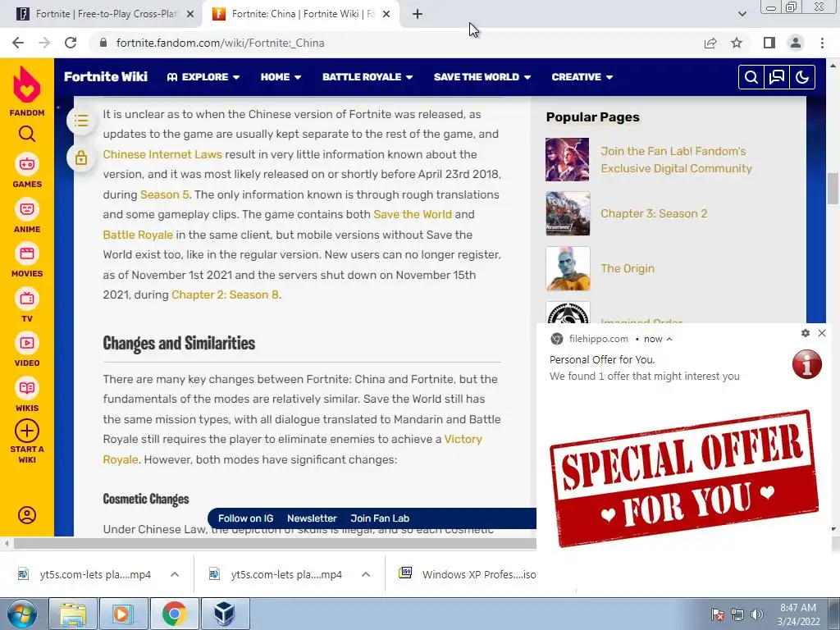Click the volume speaker tray icon
This screenshot has width=840, height=630.
point(756,614)
